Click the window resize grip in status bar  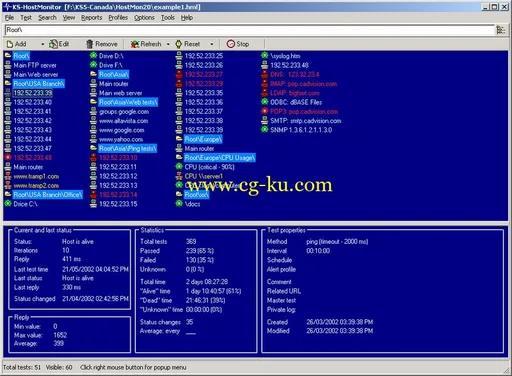coord(507,370)
